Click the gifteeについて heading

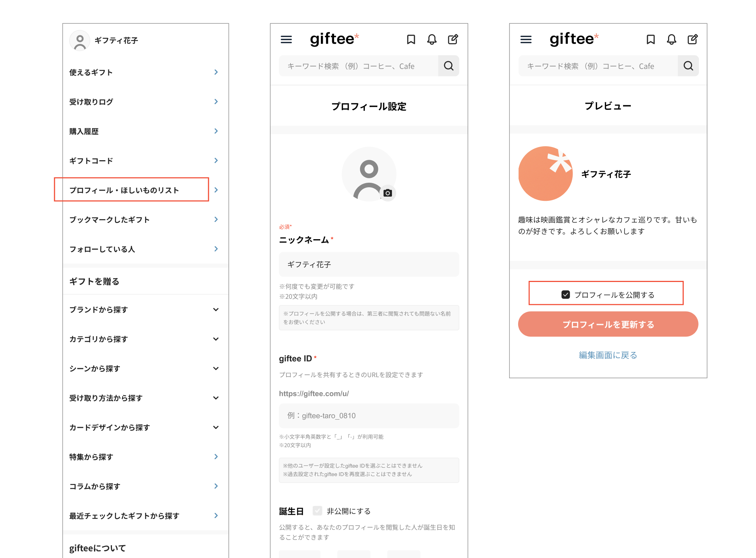click(97, 548)
